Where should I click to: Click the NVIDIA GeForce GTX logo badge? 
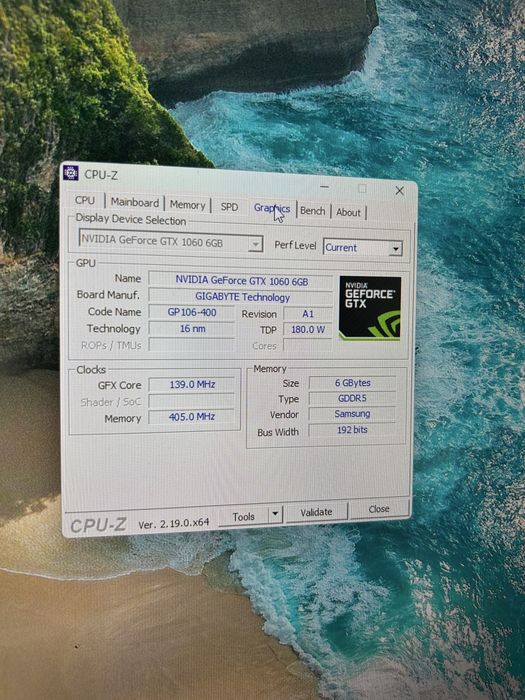(x=370, y=308)
